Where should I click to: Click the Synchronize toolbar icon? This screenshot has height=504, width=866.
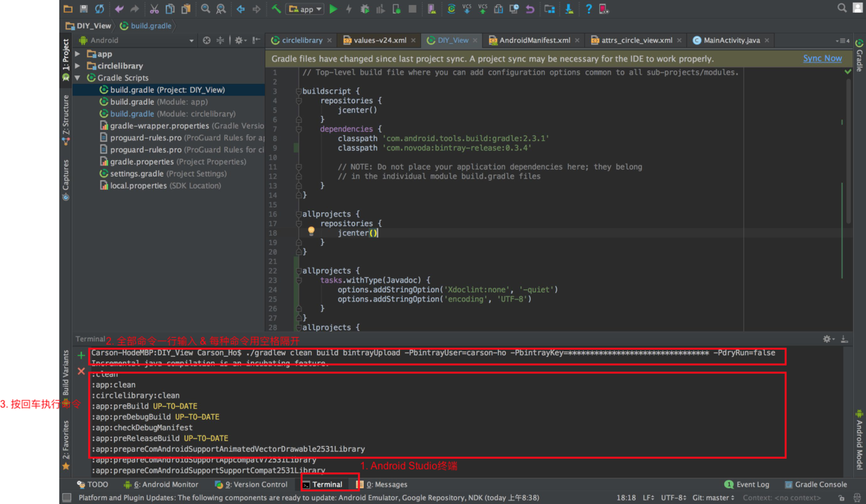click(99, 9)
